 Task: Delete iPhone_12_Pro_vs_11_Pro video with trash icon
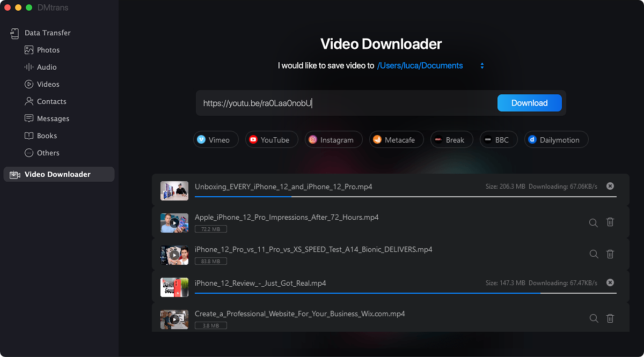[x=610, y=254]
